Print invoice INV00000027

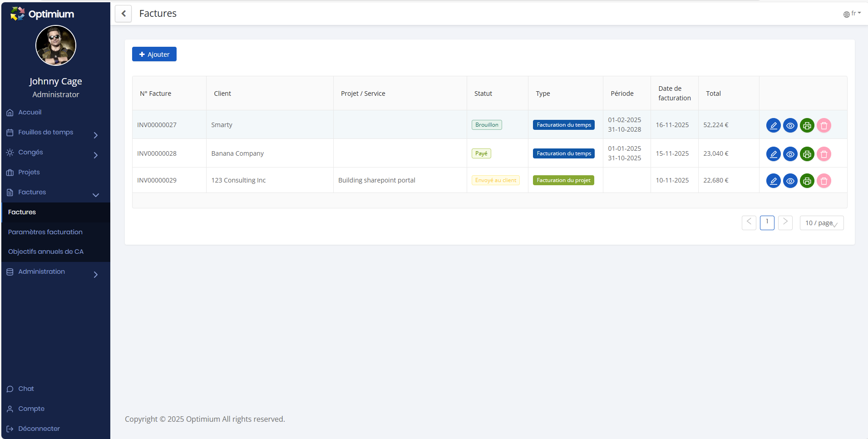coord(807,125)
